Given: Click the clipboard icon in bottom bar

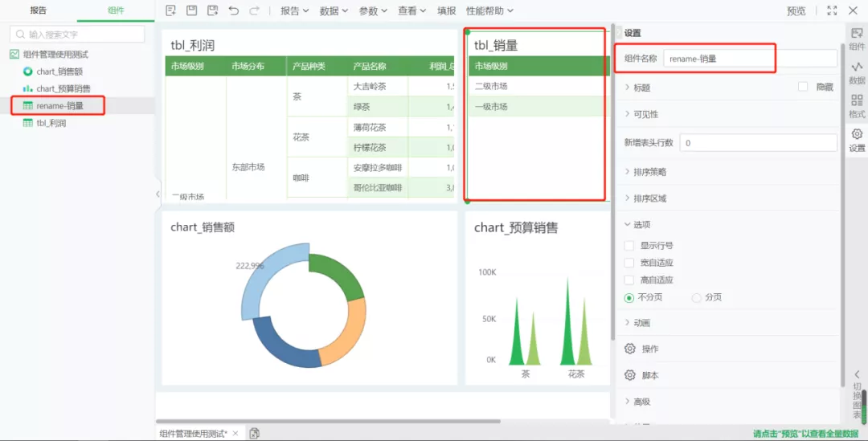Looking at the screenshot, I should [x=254, y=433].
